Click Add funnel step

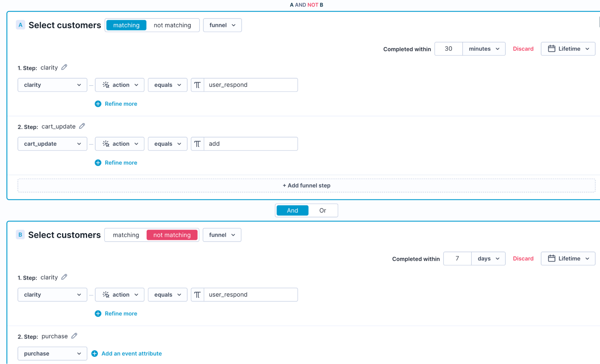click(x=306, y=185)
